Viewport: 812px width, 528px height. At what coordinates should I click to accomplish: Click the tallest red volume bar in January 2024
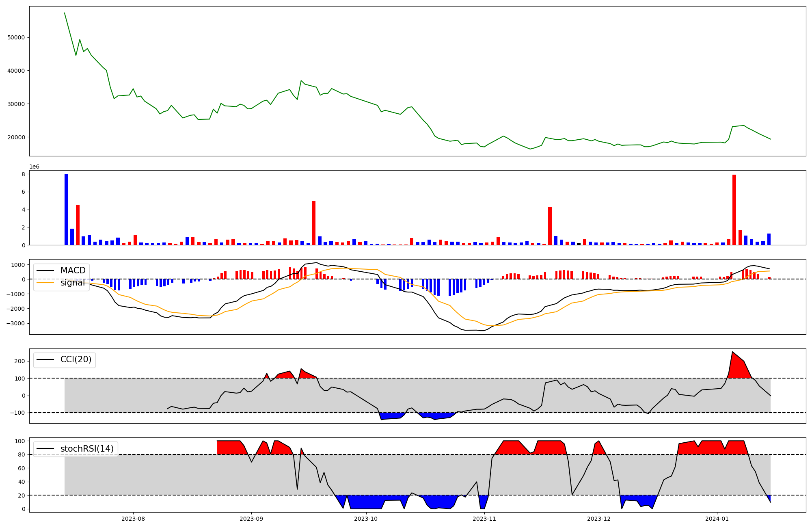click(x=734, y=210)
